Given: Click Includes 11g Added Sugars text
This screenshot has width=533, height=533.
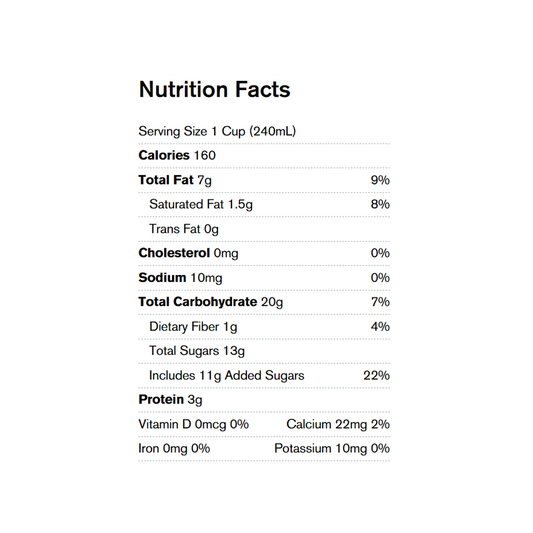Looking at the screenshot, I should pos(226,376).
